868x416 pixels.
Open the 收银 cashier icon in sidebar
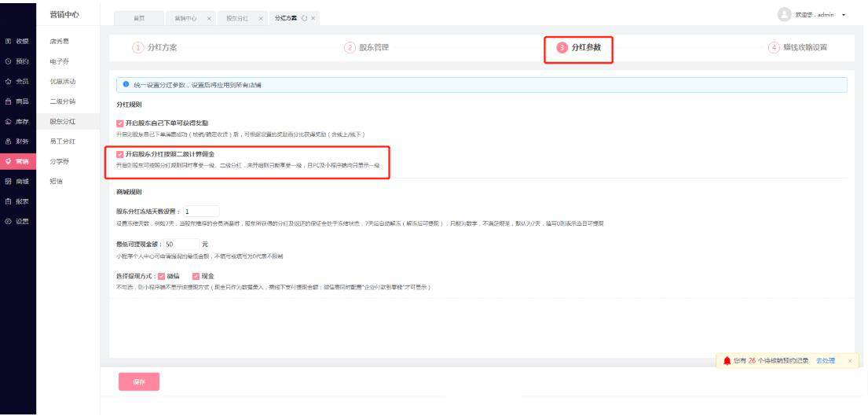[9, 40]
